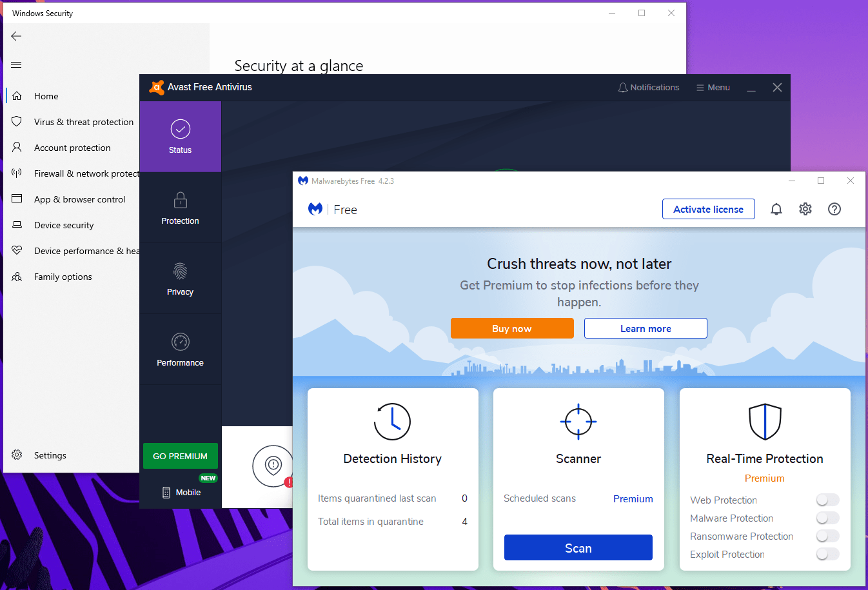Open the hamburger menu in Windows Security
This screenshot has width=868, height=590.
[17, 64]
